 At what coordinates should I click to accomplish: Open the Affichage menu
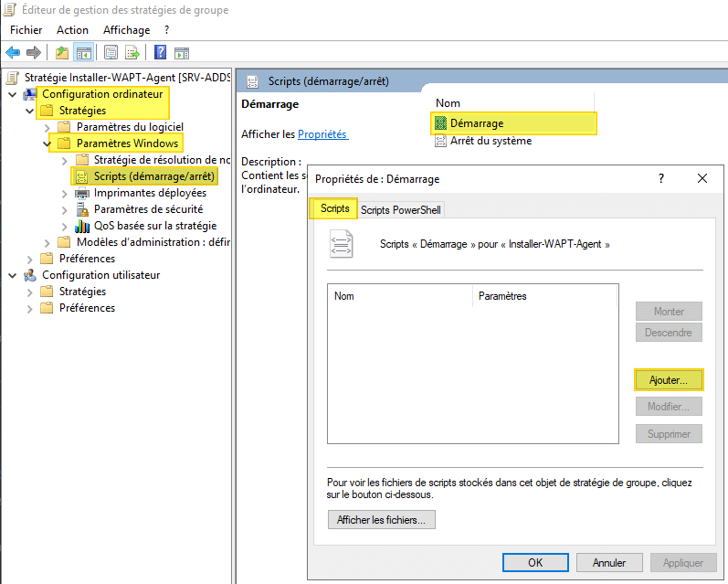point(126,30)
